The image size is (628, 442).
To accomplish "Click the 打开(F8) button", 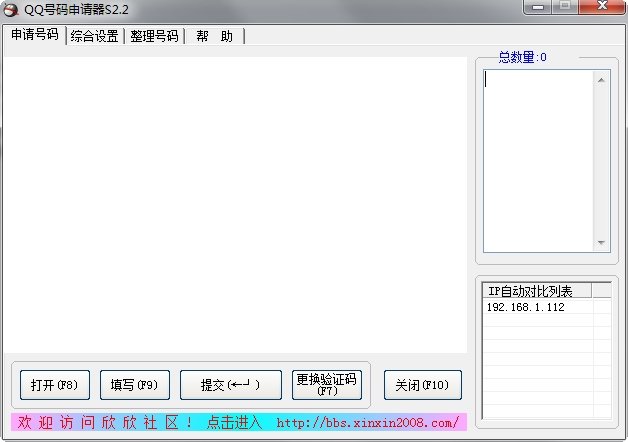I will pyautogui.click(x=55, y=385).
